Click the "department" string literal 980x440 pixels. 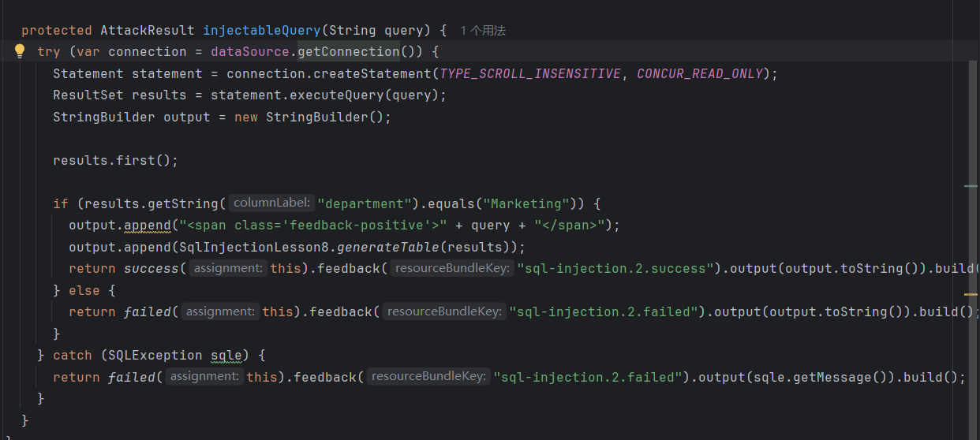(365, 203)
